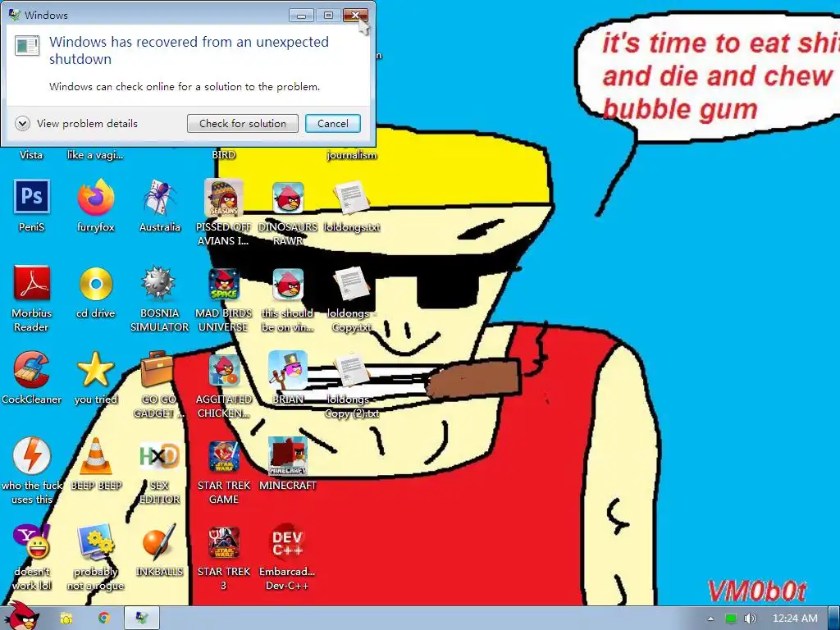This screenshot has height=630, width=840.
Task: Select the active Windows dialog taskbar button
Action: pos(141,619)
